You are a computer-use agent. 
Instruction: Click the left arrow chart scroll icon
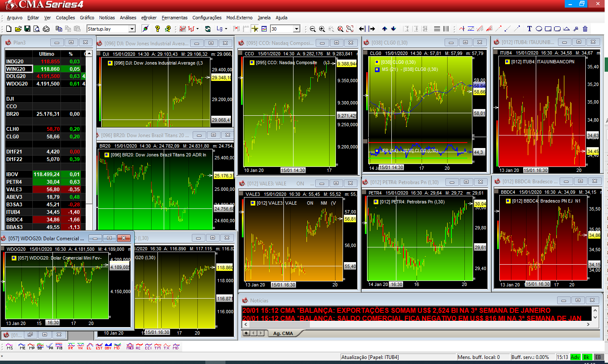(362, 29)
